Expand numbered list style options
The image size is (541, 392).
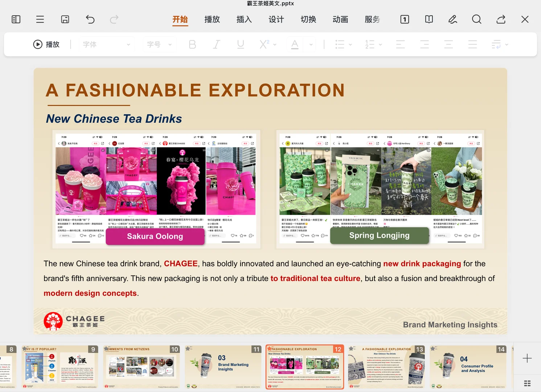click(x=381, y=45)
